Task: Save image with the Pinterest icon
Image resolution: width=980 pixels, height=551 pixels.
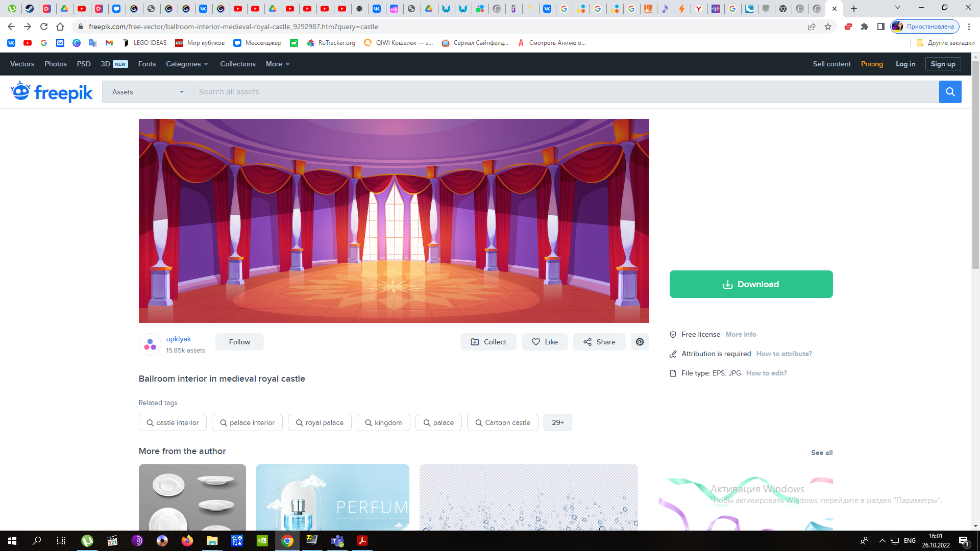Action: (640, 342)
